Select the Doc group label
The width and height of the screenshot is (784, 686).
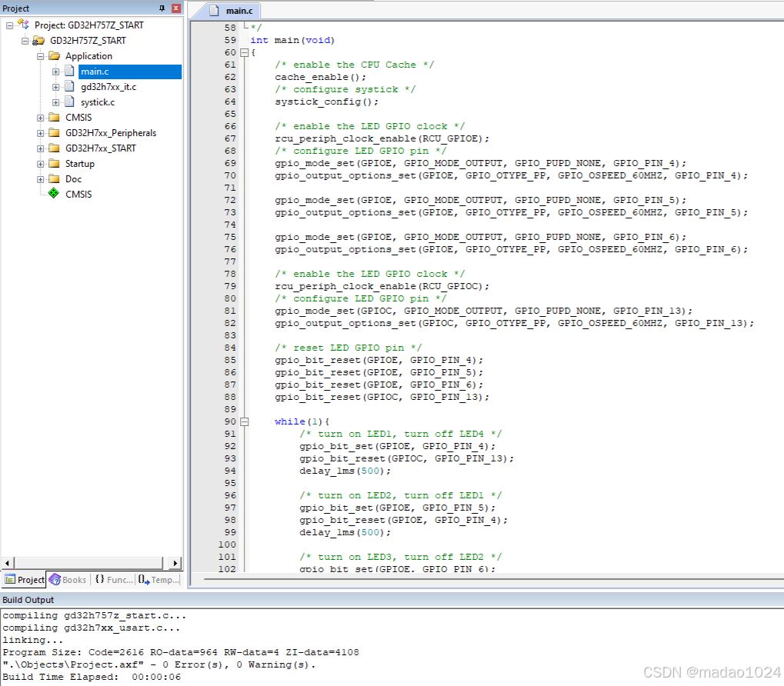pos(73,179)
